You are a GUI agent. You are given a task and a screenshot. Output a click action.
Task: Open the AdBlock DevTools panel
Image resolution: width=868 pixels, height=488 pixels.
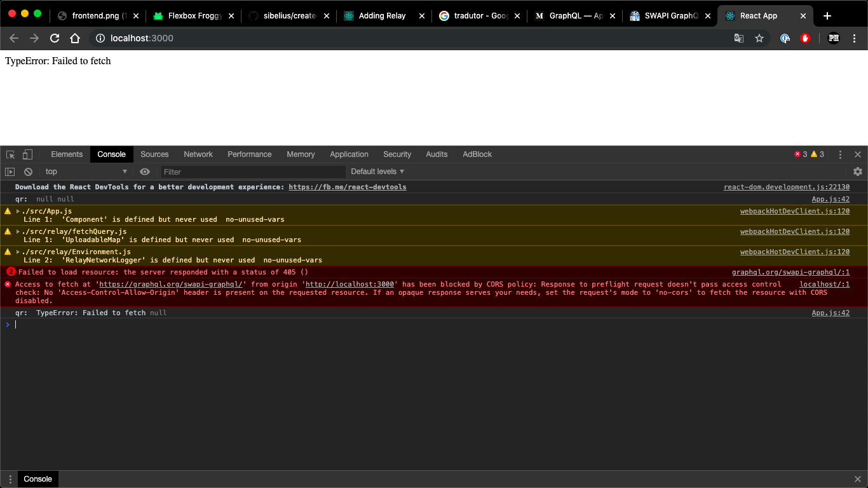(477, 154)
